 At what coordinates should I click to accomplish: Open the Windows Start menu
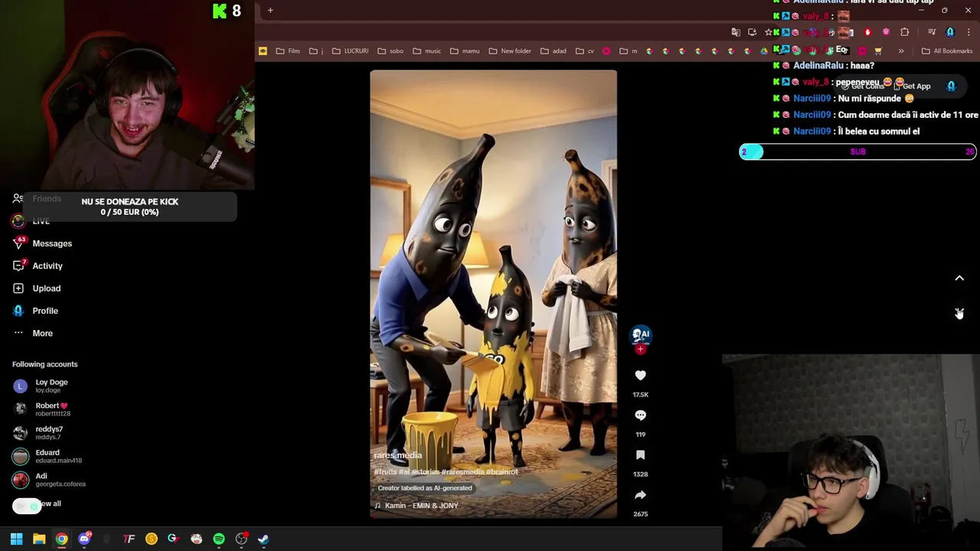16,539
